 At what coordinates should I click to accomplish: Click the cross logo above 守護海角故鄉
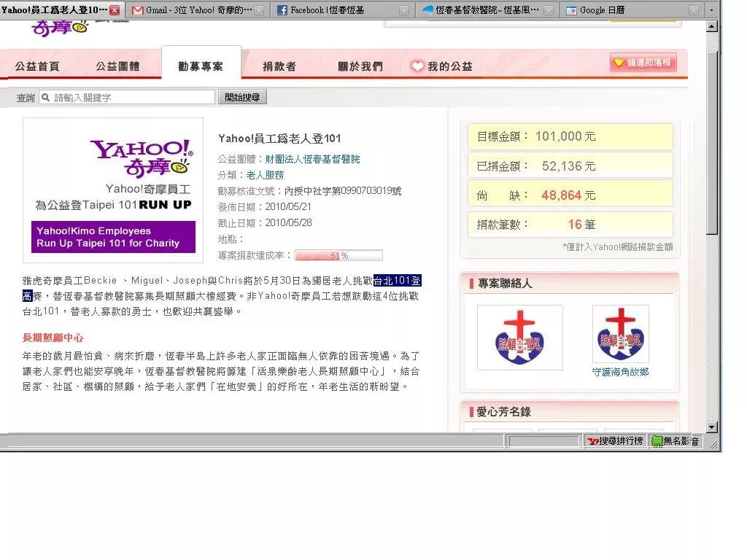(x=620, y=334)
